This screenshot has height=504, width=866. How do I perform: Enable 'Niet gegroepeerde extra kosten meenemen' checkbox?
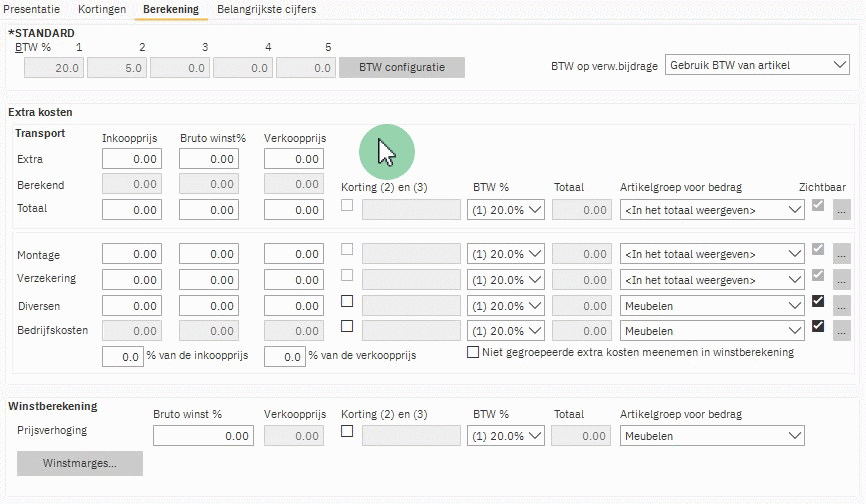[474, 352]
